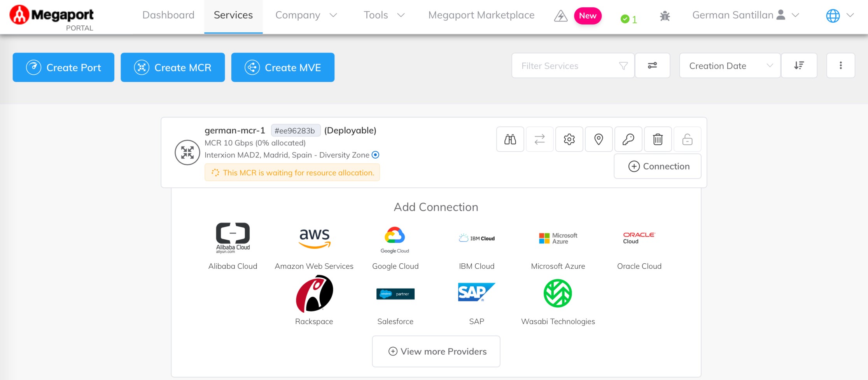Delete german-mcr-1 with trash icon
The image size is (868, 380).
click(658, 139)
